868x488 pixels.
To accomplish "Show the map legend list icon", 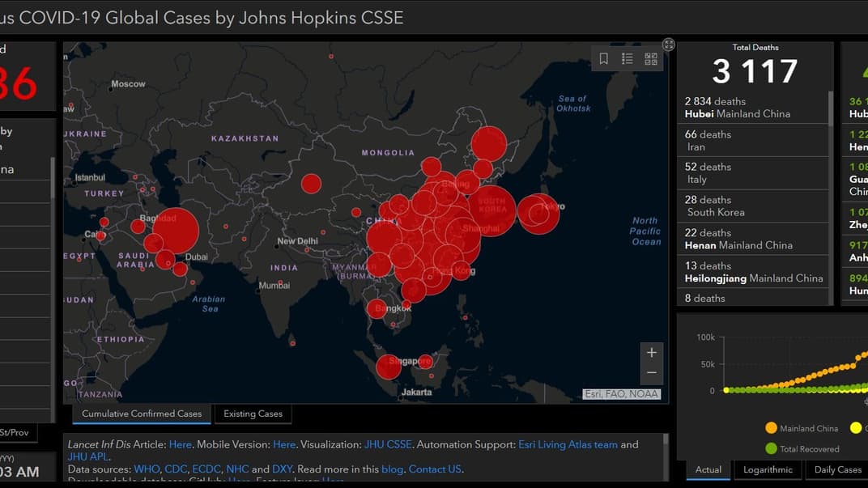I will 628,58.
